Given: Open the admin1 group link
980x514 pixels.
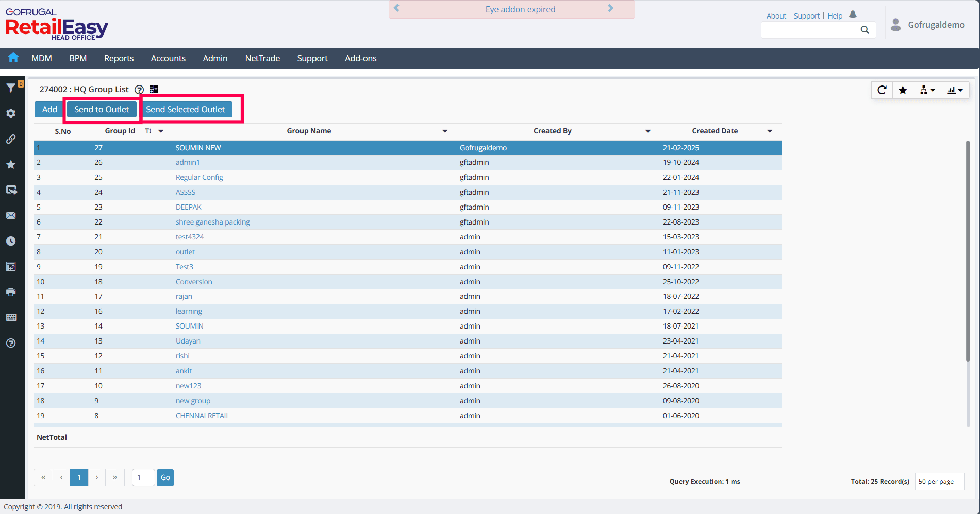Looking at the screenshot, I should (188, 162).
